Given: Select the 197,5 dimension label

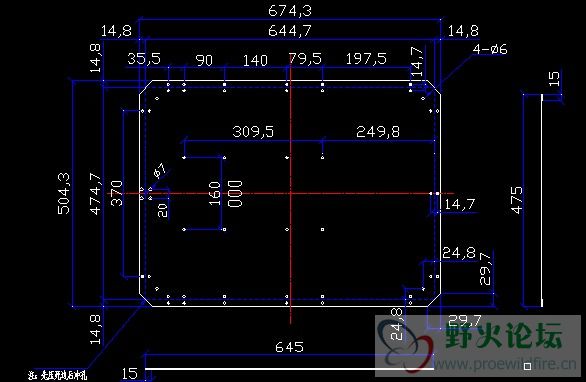Looking at the screenshot, I should [366, 59].
